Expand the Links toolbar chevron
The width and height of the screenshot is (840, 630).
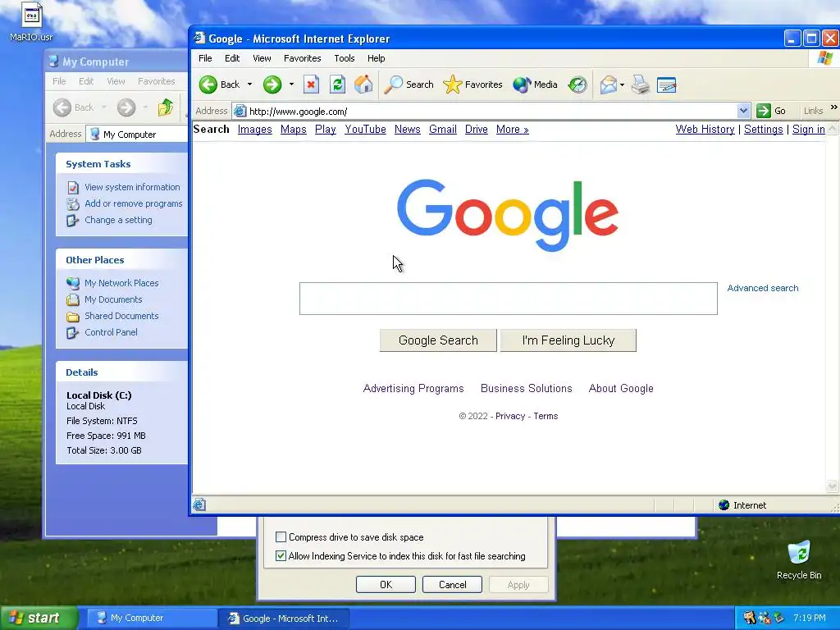(833, 107)
